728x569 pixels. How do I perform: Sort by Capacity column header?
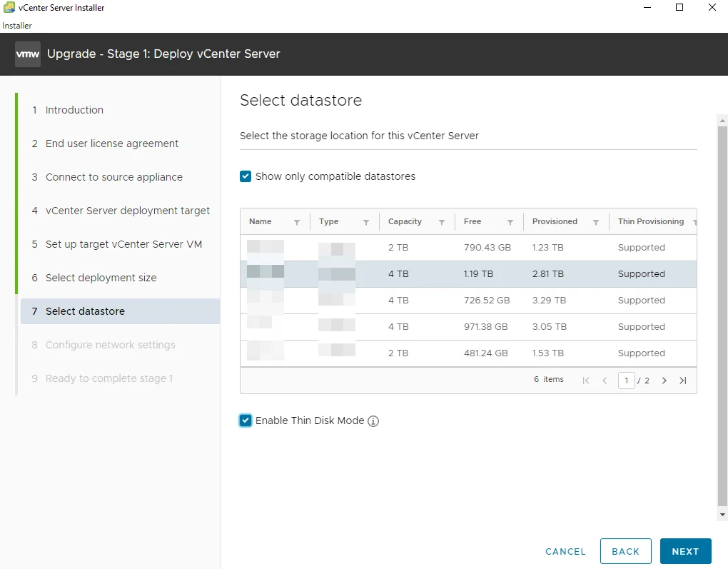[x=405, y=221]
